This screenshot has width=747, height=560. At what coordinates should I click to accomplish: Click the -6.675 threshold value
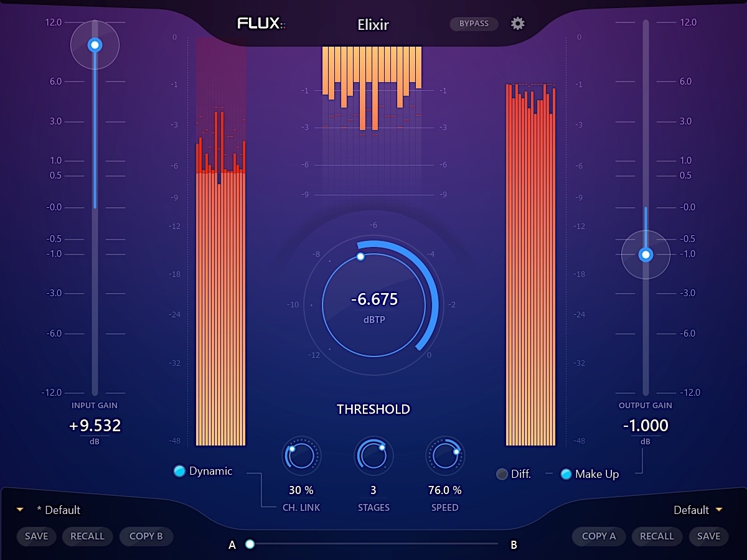point(374,299)
